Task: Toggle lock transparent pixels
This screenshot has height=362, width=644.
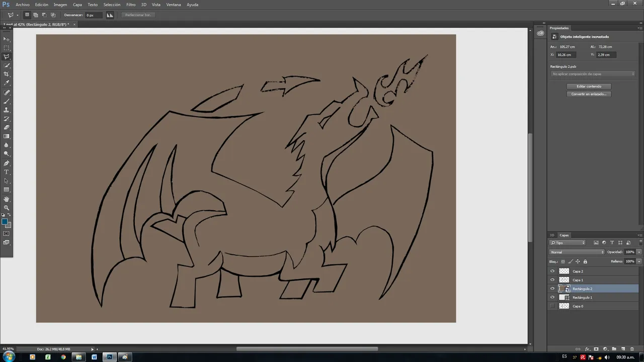Action: coord(563,261)
